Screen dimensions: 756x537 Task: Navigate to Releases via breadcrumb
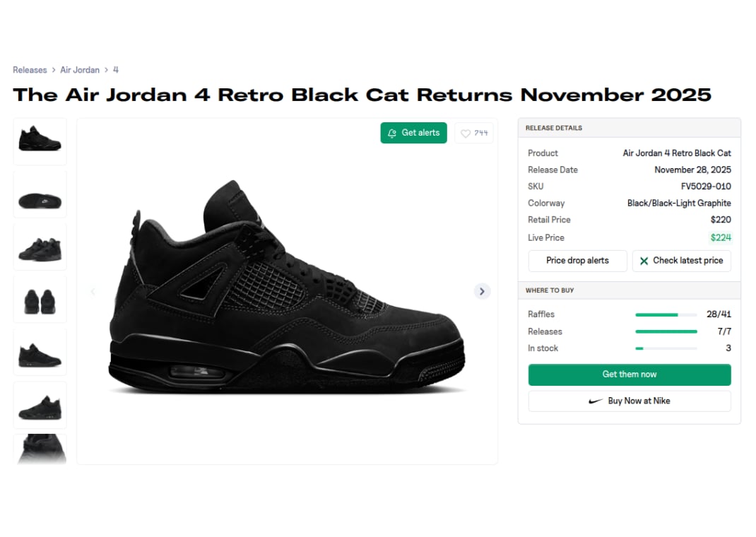pyautogui.click(x=30, y=70)
